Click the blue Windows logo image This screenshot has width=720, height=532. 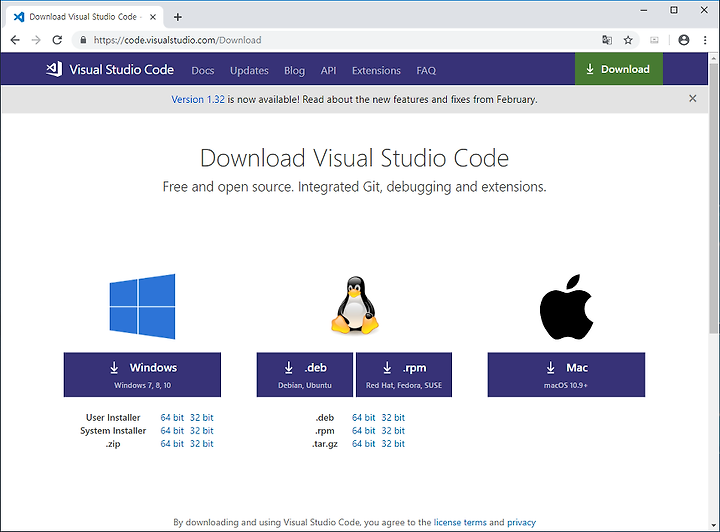pyautogui.click(x=142, y=306)
